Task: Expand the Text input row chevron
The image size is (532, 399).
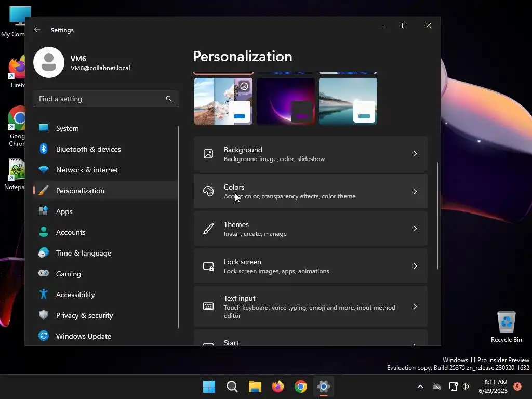Action: (415, 307)
